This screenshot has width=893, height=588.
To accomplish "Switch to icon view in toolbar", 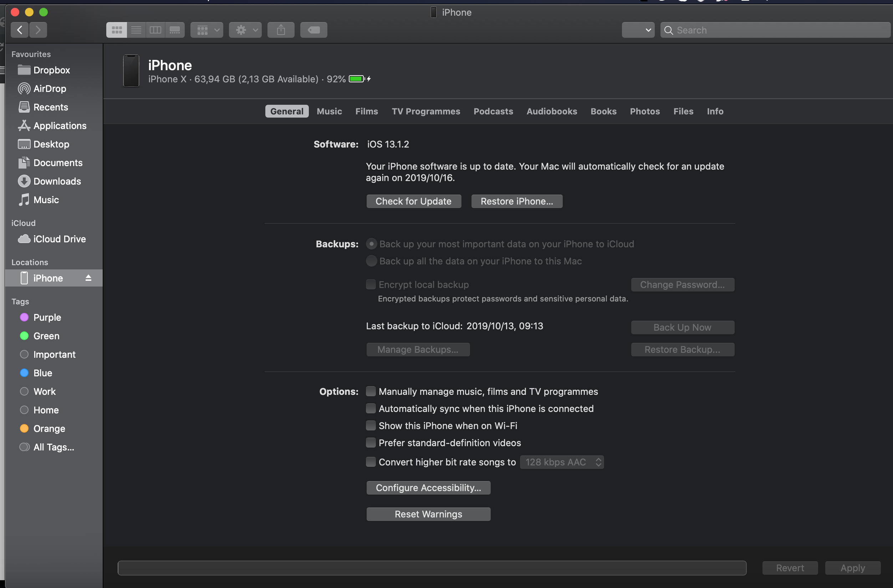I will (x=117, y=30).
